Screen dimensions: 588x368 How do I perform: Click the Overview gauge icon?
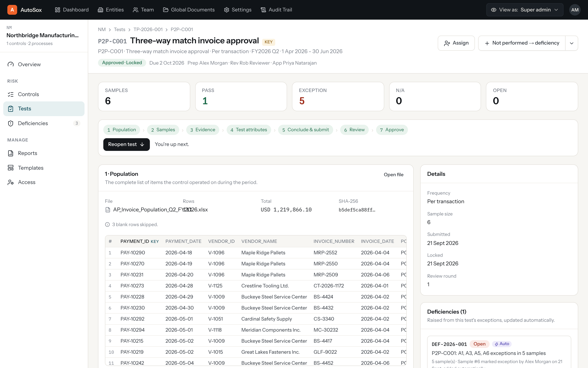point(11,64)
